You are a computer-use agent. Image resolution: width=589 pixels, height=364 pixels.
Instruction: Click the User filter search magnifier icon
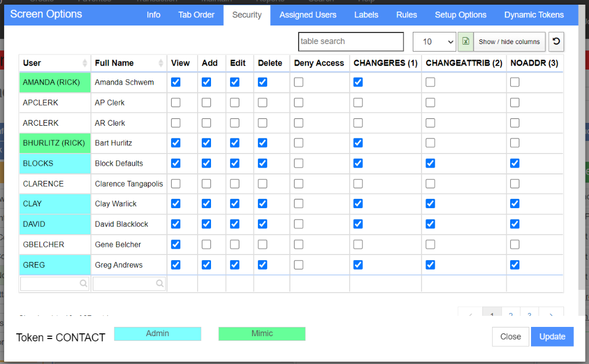pyautogui.click(x=83, y=283)
